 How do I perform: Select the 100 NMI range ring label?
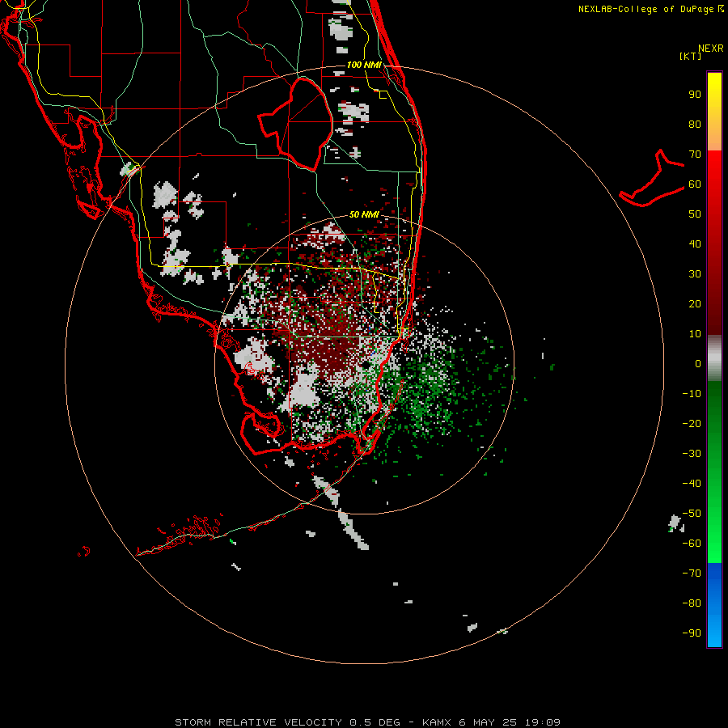(x=364, y=65)
